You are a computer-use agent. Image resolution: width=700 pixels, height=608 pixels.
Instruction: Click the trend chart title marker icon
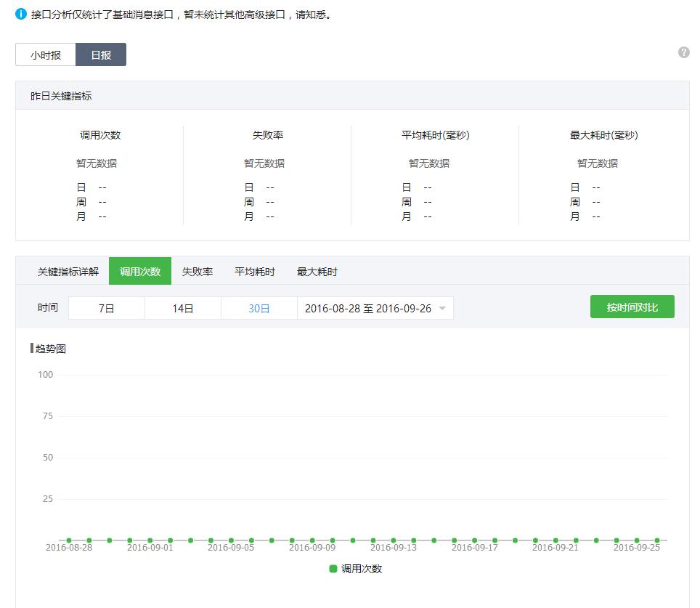click(x=30, y=349)
